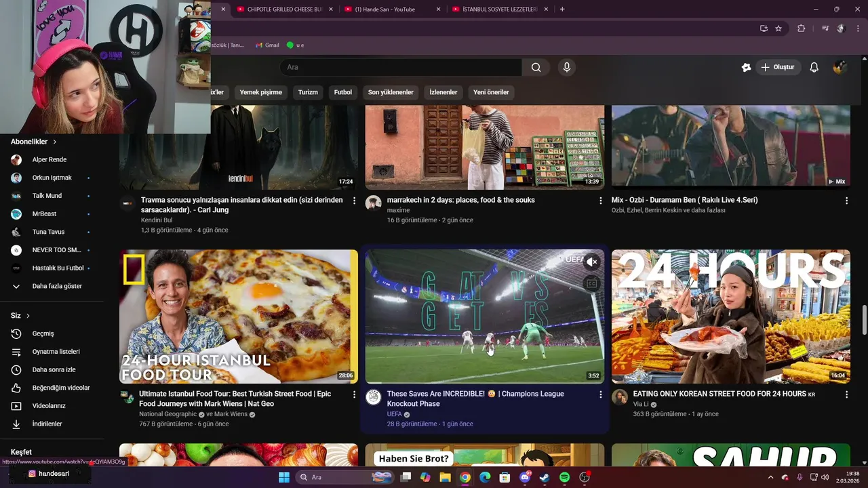The width and height of the screenshot is (868, 488).
Task: Open options for Champions League saves video
Action: pyautogui.click(x=600, y=394)
